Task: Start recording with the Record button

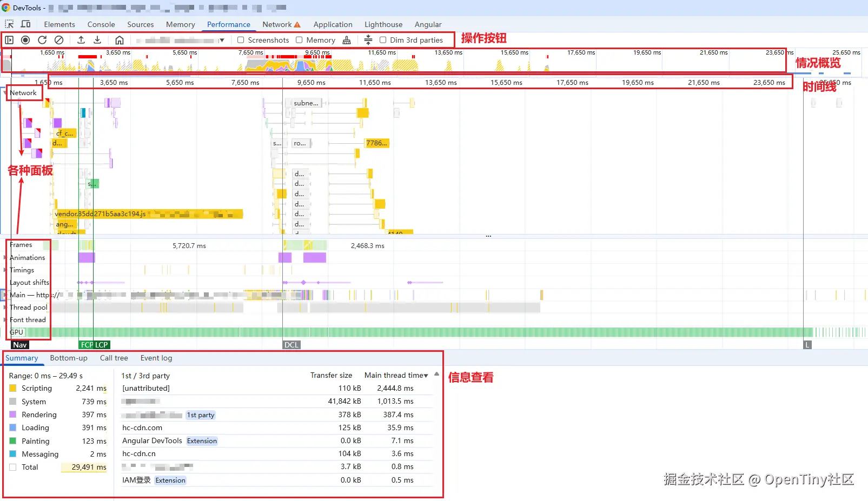Action: click(25, 40)
